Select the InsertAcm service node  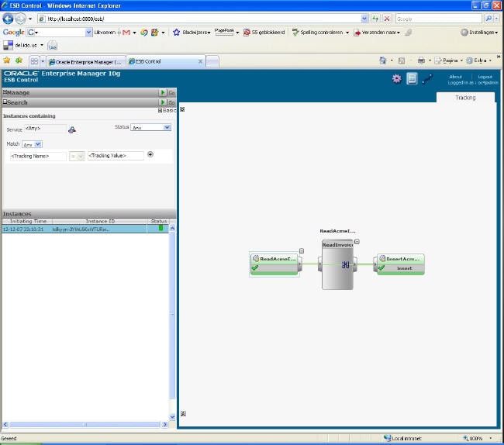pos(401,264)
